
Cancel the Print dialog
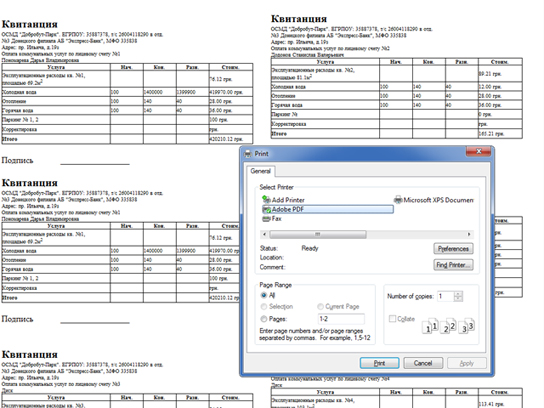423,363
